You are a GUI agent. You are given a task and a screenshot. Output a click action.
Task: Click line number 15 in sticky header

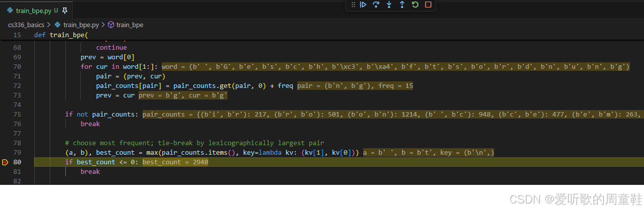[x=17, y=35]
